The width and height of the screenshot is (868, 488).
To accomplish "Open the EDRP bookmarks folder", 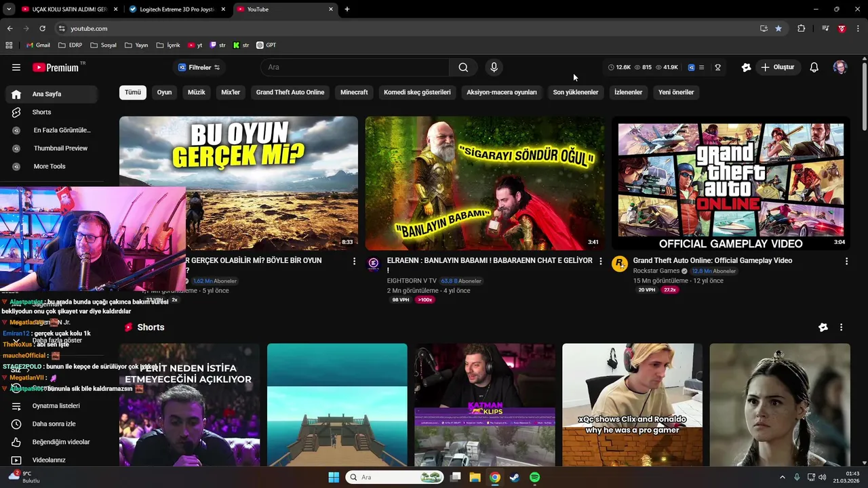I will pyautogui.click(x=70, y=45).
